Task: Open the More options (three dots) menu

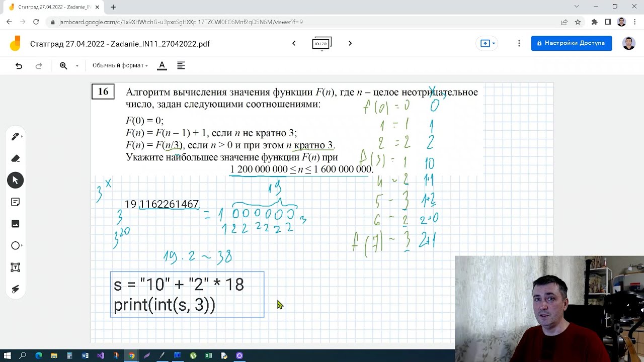Action: point(519,43)
